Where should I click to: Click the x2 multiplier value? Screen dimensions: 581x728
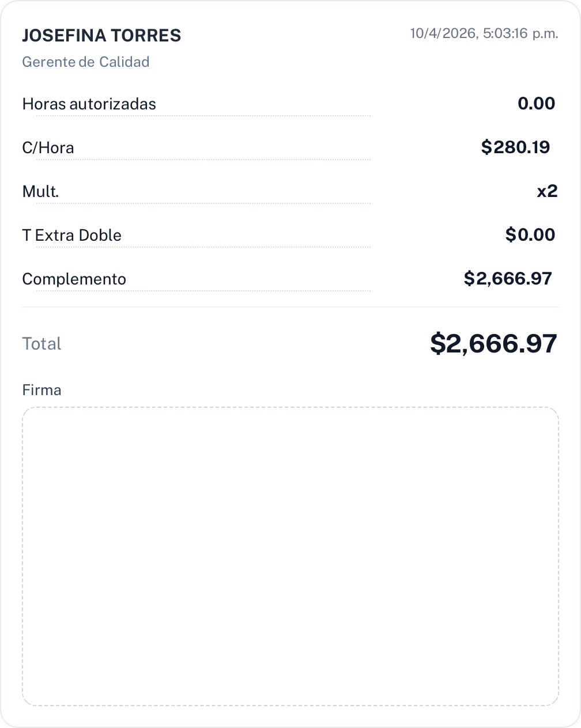tap(547, 191)
